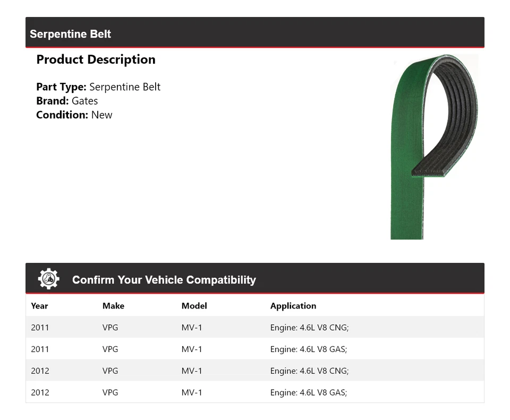Click the Part Type: Serpentine Belt line
This screenshot has width=510, height=420.
(x=98, y=87)
